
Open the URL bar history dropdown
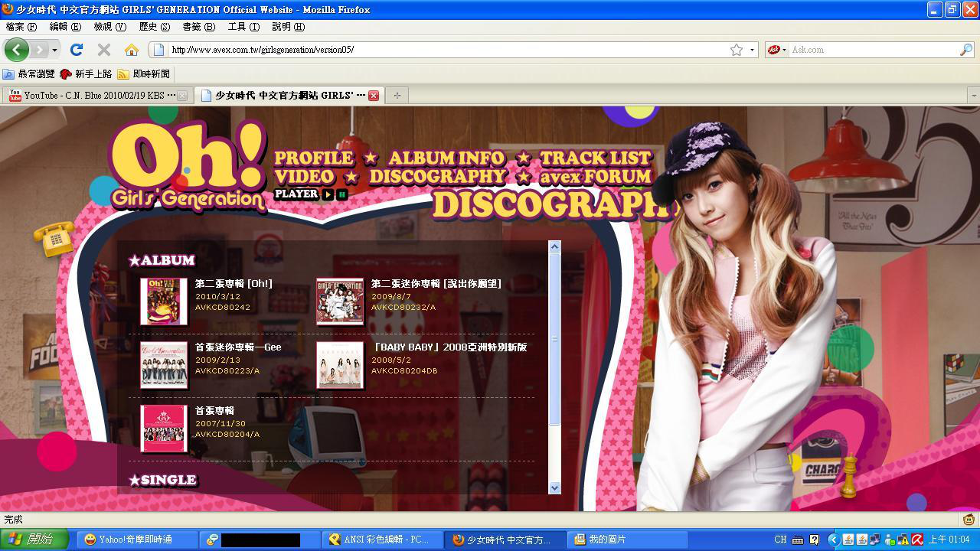click(x=752, y=50)
